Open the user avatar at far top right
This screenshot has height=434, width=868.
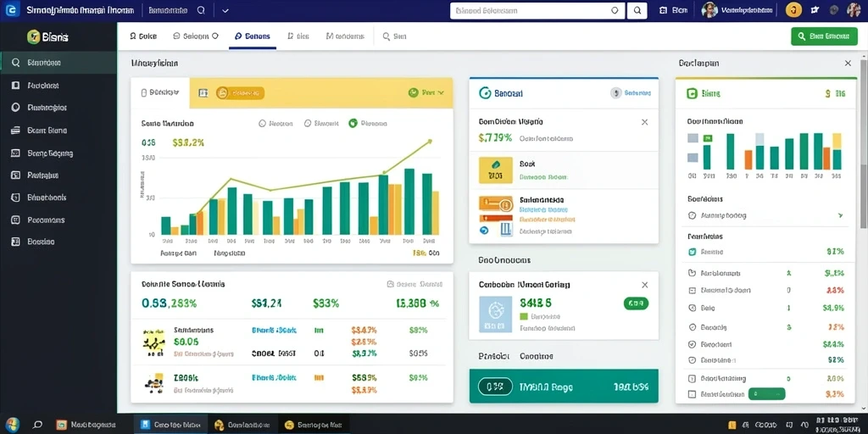point(854,10)
